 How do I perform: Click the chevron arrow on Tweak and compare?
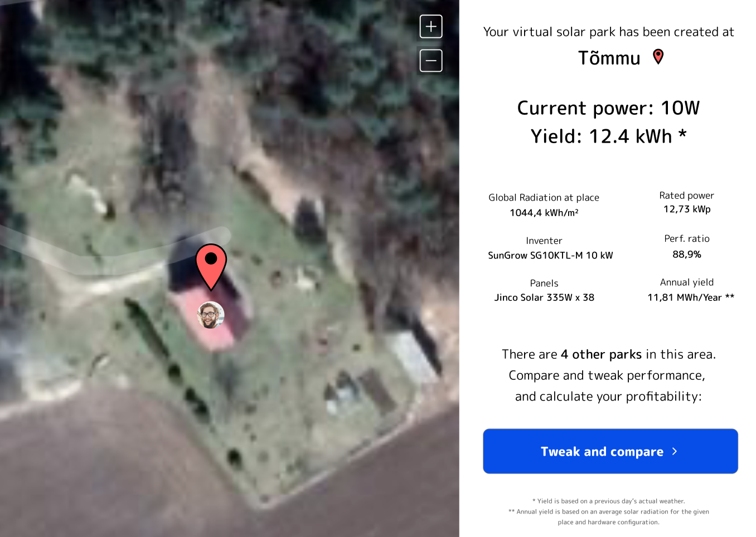675,451
